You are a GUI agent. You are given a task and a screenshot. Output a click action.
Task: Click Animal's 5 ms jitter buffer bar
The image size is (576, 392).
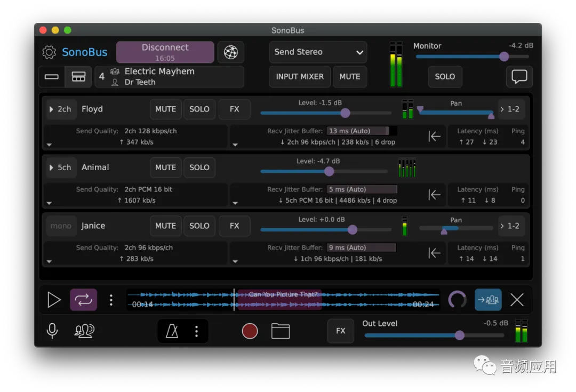(362, 189)
